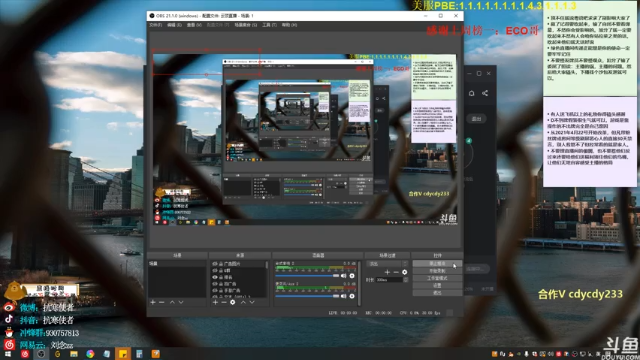The height and width of the screenshot is (360, 640).
Task: Open the NetEase Cloud Music taskbar icon
Action: [x=25, y=354]
